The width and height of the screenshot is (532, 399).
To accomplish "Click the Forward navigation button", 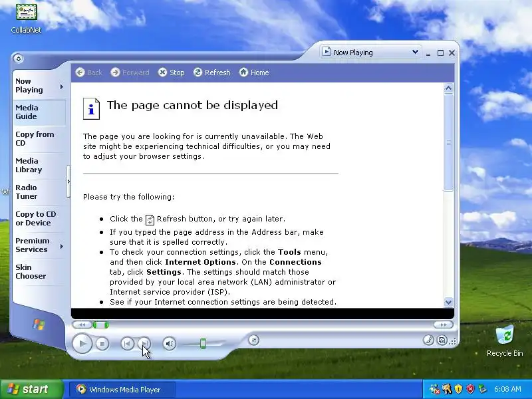I will pos(130,72).
